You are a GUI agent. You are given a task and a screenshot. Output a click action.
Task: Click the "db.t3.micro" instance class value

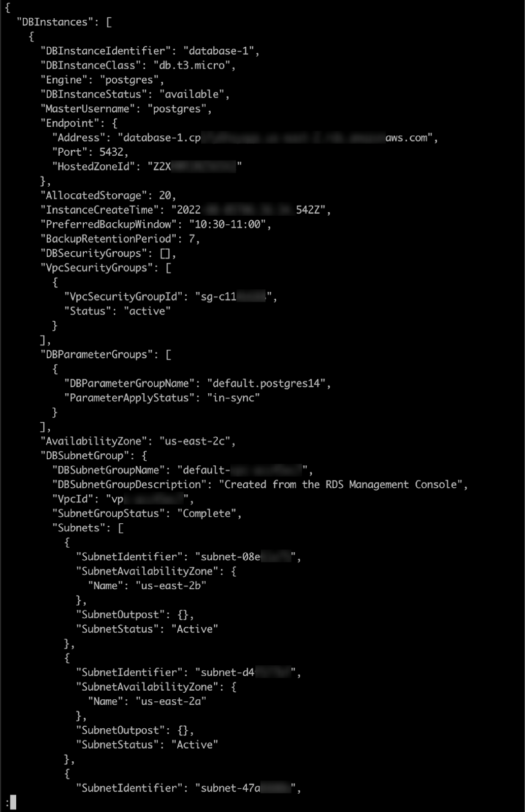click(x=191, y=65)
